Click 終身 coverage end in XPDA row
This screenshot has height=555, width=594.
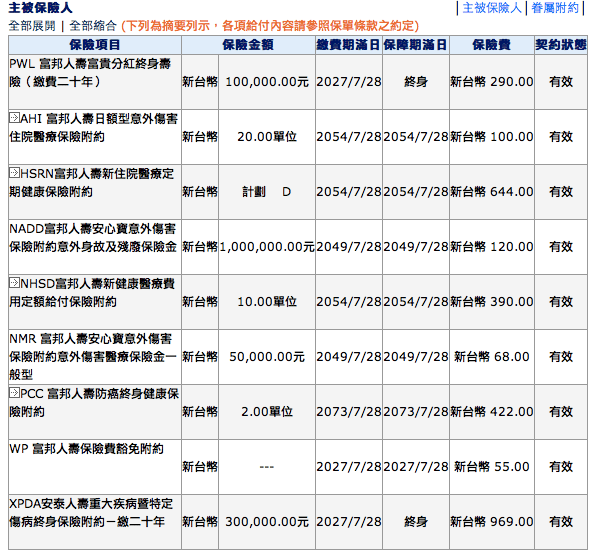[416, 522]
